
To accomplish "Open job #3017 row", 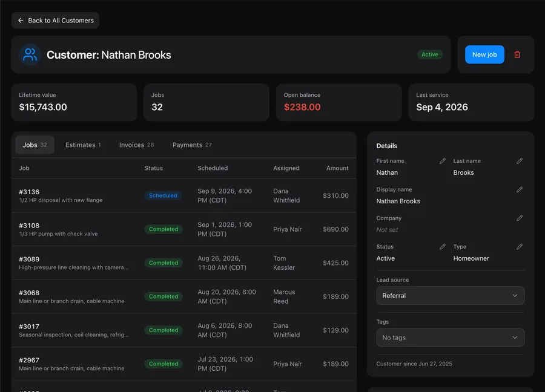I will point(184,330).
